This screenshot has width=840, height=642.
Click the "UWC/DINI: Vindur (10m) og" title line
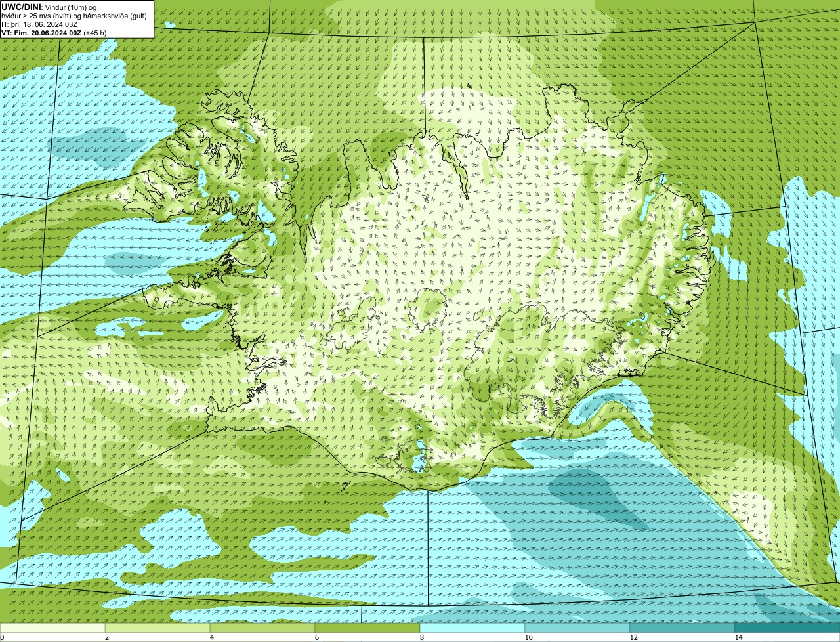pyautogui.click(x=49, y=7)
